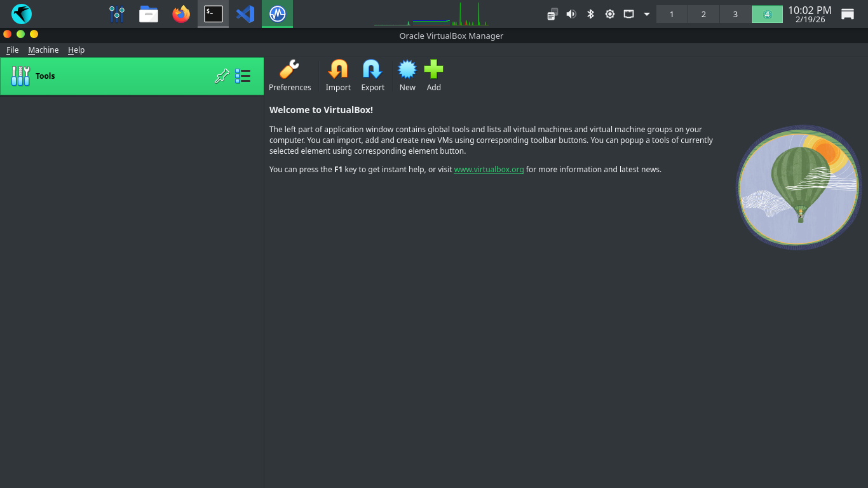Expand the system tray arrow

(x=647, y=14)
